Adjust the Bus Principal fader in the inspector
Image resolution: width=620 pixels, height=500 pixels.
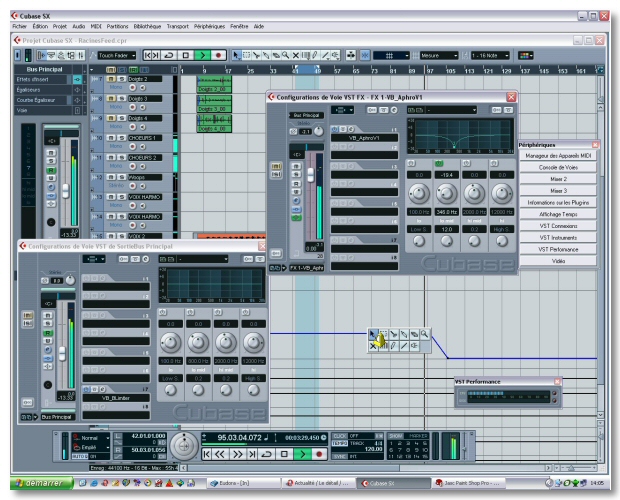[66, 191]
